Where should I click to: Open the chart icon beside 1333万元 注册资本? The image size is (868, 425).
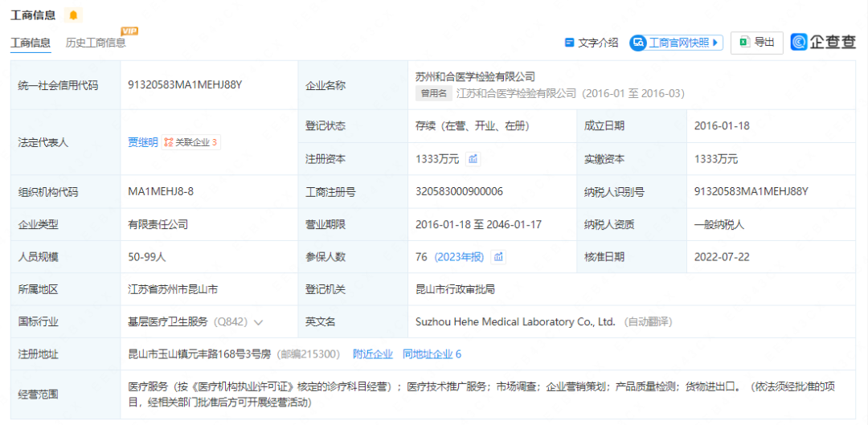(473, 159)
